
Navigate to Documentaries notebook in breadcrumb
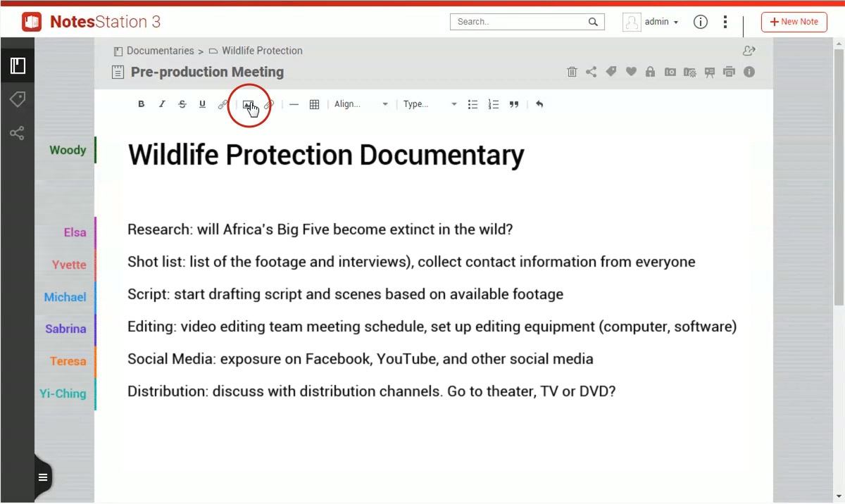tap(160, 51)
